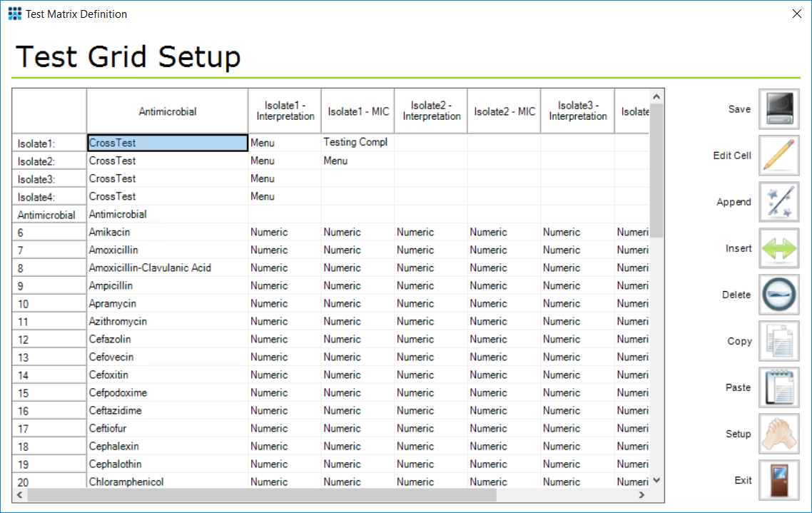Screen dimensions: 812x513
Task: Click the vertical scrollbar down arrow
Action: click(656, 480)
